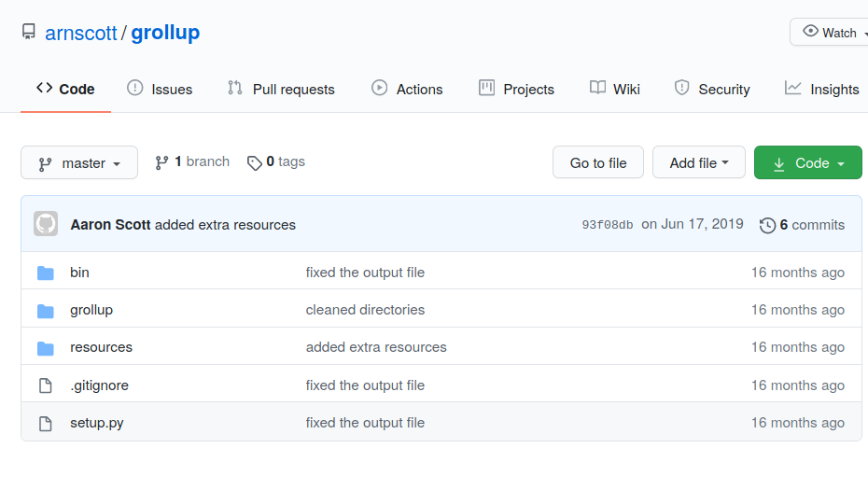Click the Security shield icon

click(681, 88)
